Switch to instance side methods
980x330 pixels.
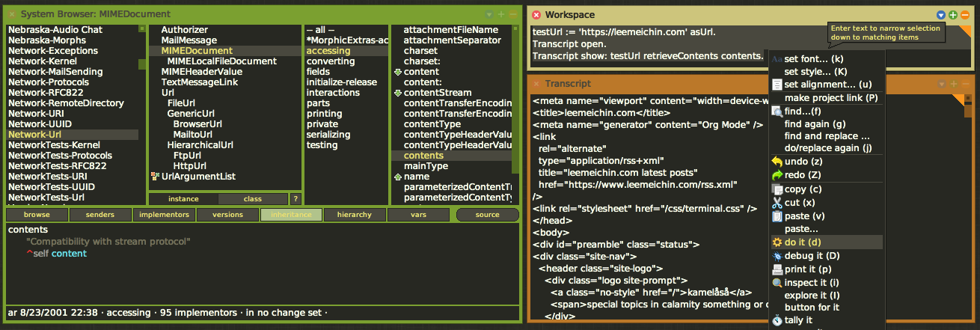tap(183, 199)
